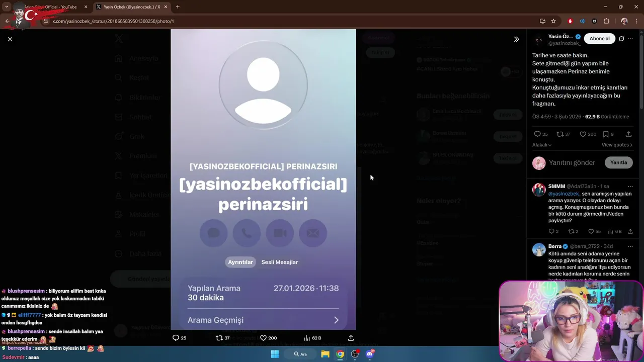Bookmark this page with star icon
Screen dimensions: 644x362
coord(553,21)
